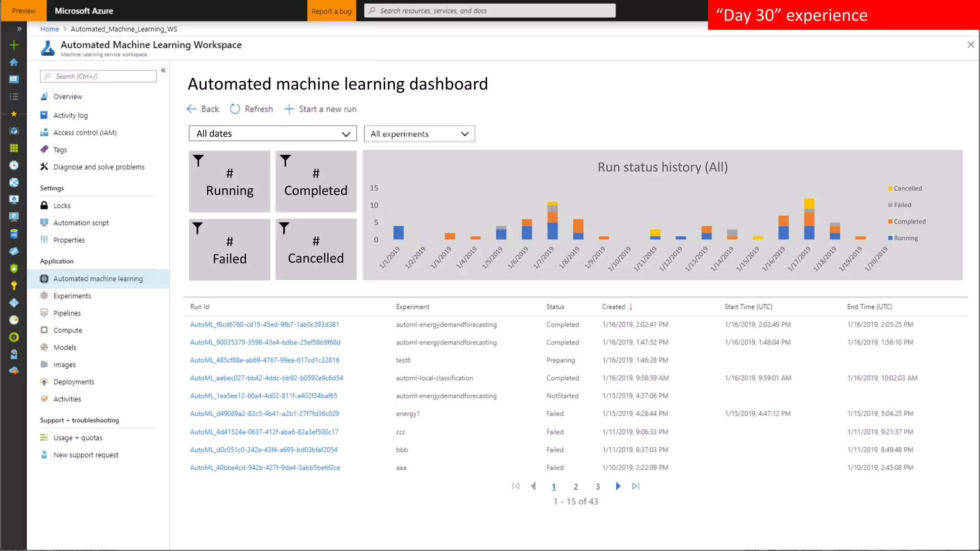Open the All dates dropdown
This screenshot has height=551, width=980.
click(273, 134)
